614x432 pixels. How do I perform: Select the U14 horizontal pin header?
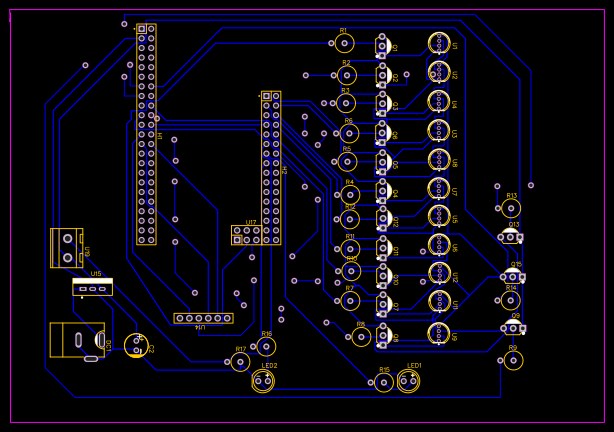pyautogui.click(x=203, y=318)
